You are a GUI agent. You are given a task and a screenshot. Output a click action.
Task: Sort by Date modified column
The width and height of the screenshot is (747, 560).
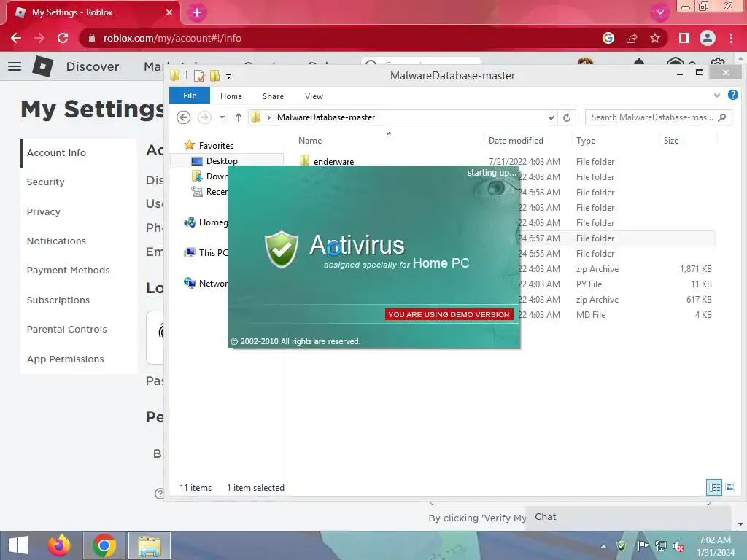point(516,141)
